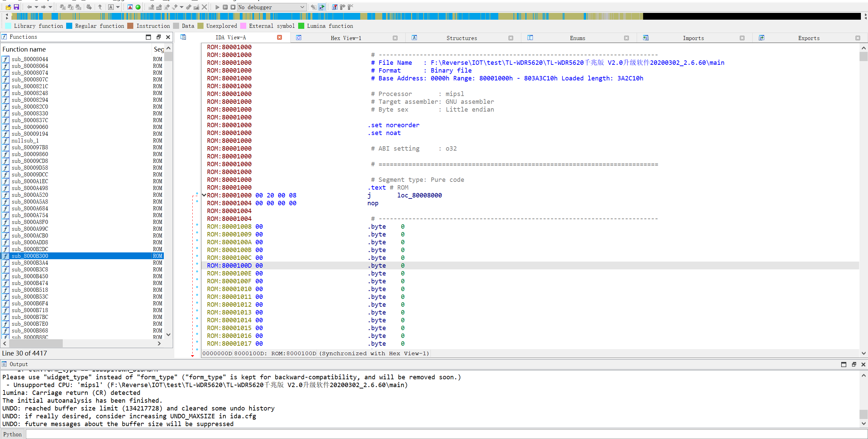Image resolution: width=868 pixels, height=439 pixels.
Task: Click the struct variable S-plus icon
Action: tap(175, 7)
